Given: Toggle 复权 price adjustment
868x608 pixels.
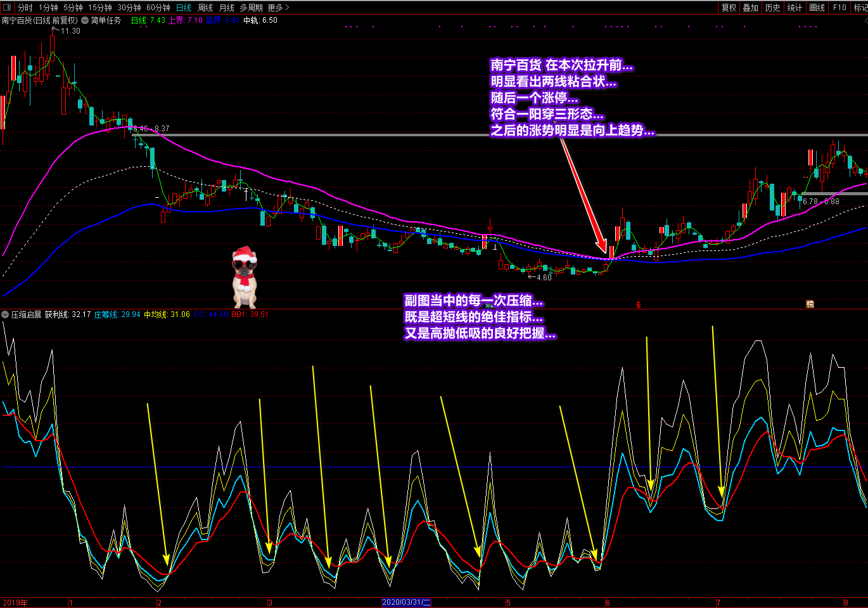Looking at the screenshot, I should (729, 8).
